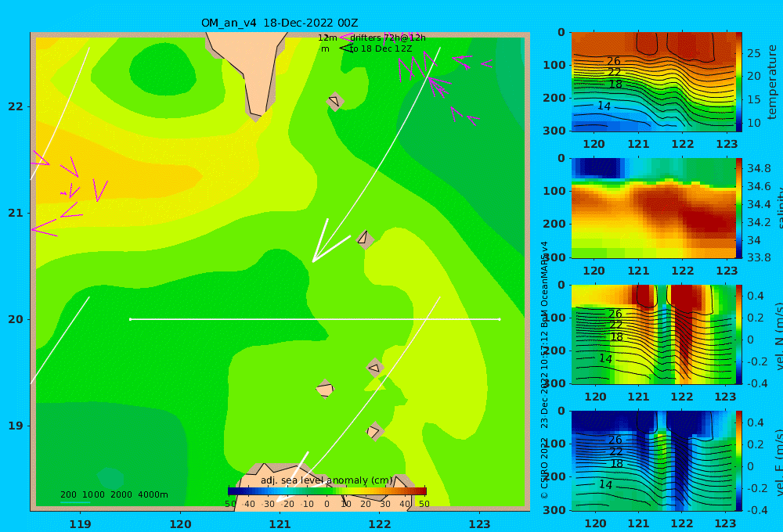This screenshot has height=532, width=783.
Task: Click the "25" tick on temperature color bar
Action: (754, 53)
